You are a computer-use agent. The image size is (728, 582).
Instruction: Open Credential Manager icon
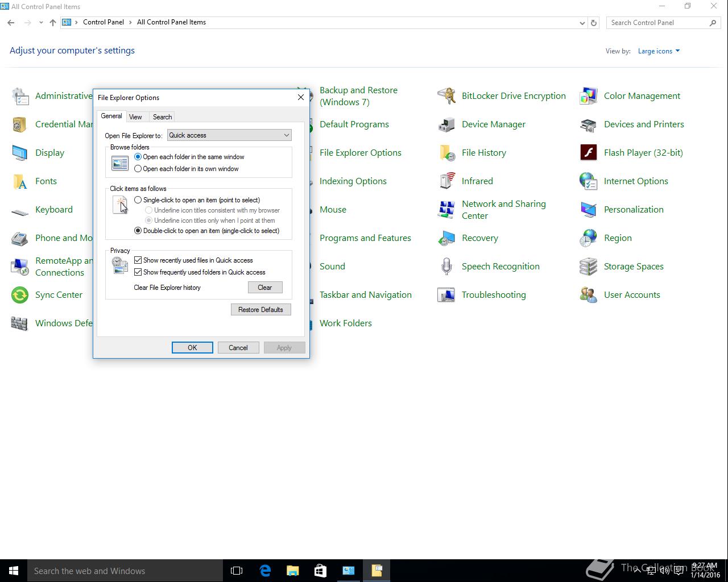(20, 124)
